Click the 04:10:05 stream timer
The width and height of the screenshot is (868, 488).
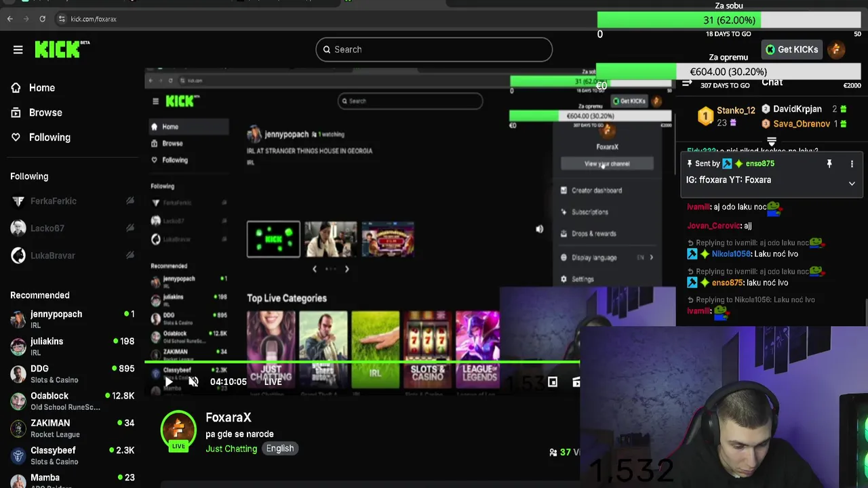pyautogui.click(x=229, y=382)
